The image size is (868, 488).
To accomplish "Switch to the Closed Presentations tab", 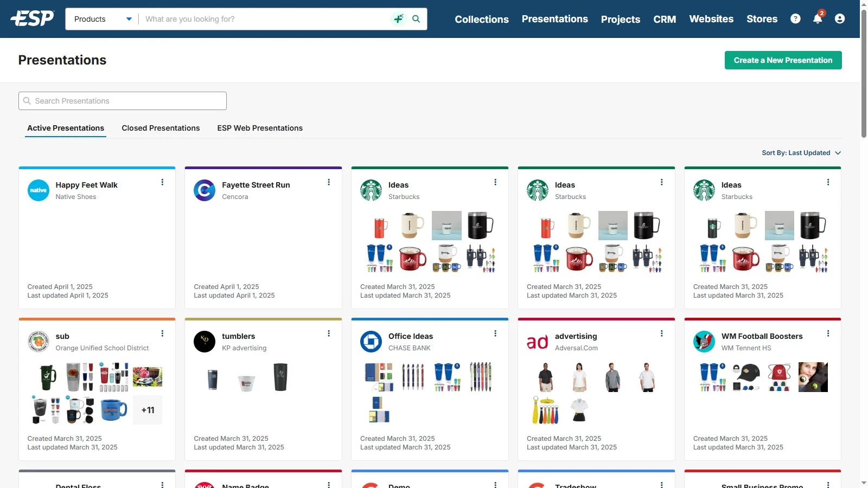I will click(161, 128).
